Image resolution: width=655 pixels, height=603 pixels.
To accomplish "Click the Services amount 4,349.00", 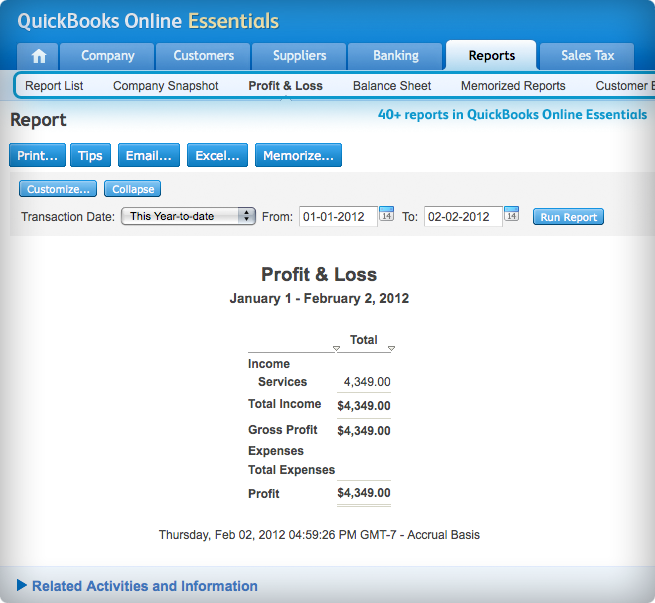I will click(x=367, y=382).
